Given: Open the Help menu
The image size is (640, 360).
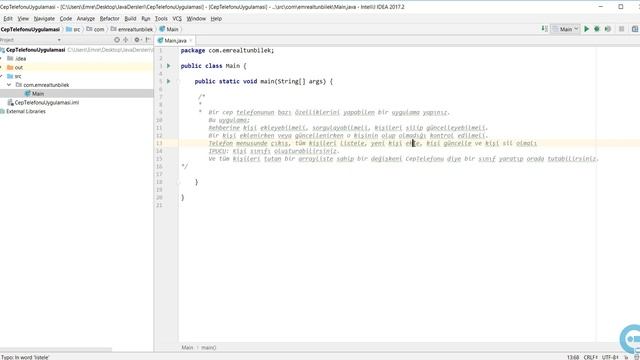Looking at the screenshot, I should (216, 19).
